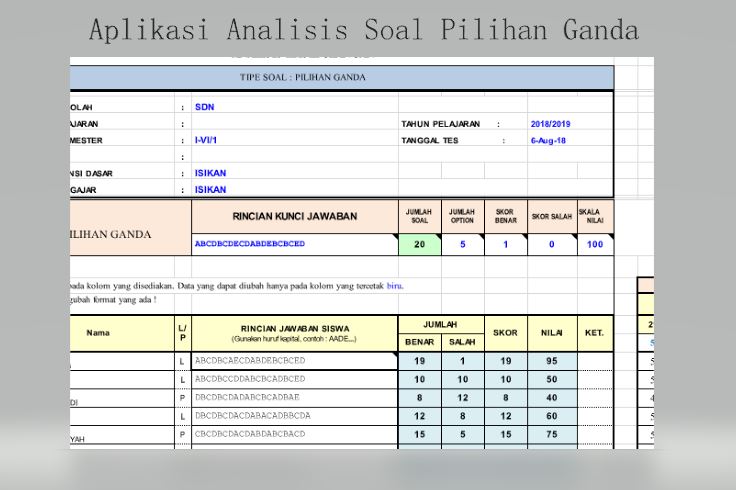Select the '1' value under SKOR BENAR

click(x=506, y=244)
